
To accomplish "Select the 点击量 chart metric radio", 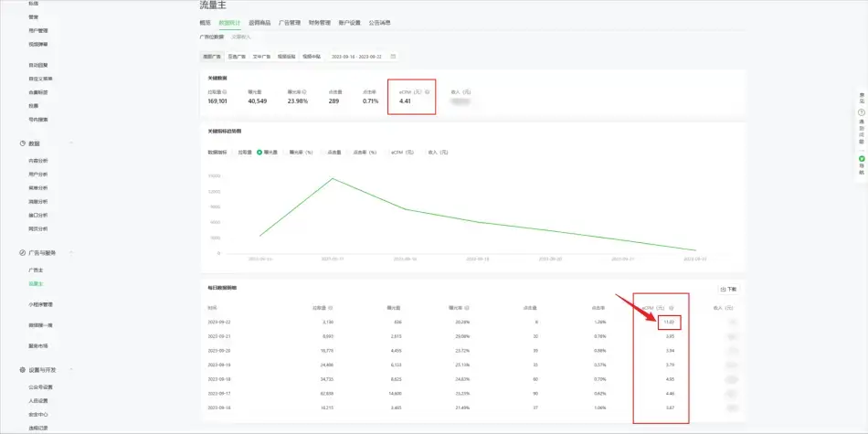I will (x=323, y=153).
